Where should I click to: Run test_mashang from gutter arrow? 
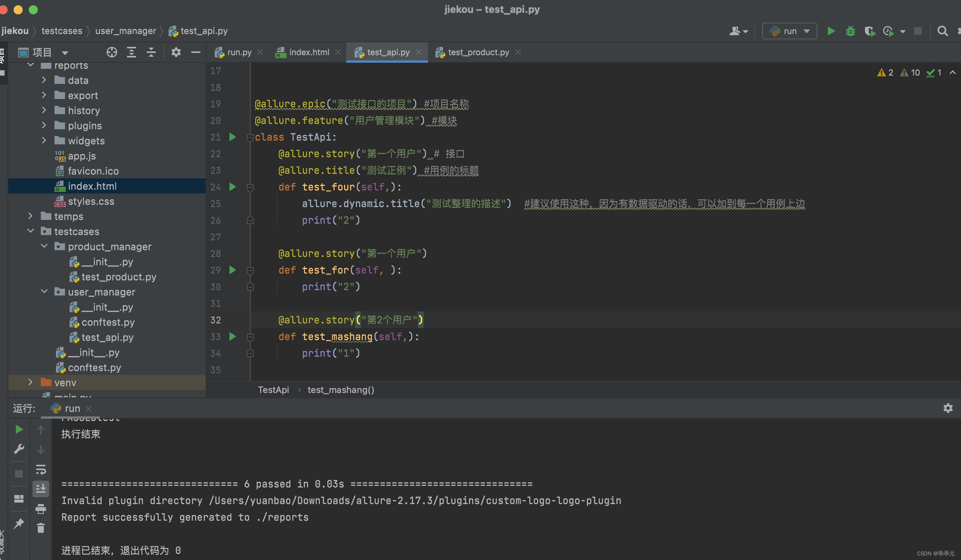pos(232,336)
